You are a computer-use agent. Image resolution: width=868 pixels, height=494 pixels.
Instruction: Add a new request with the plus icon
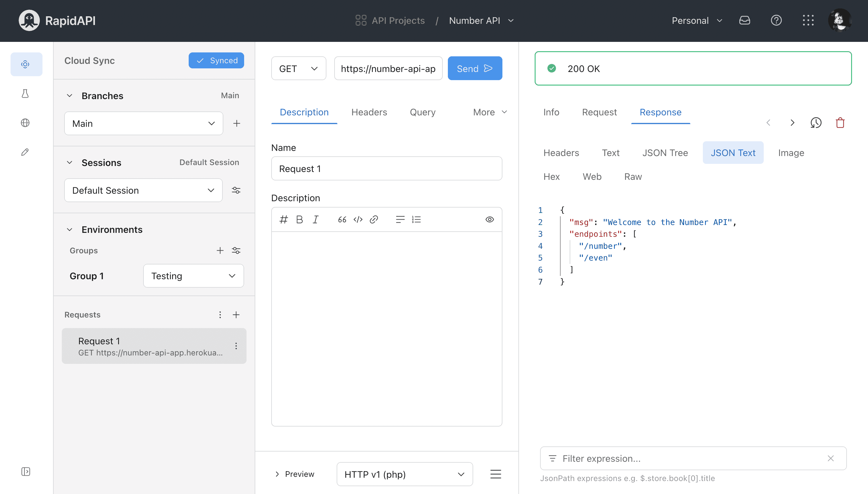[236, 315]
